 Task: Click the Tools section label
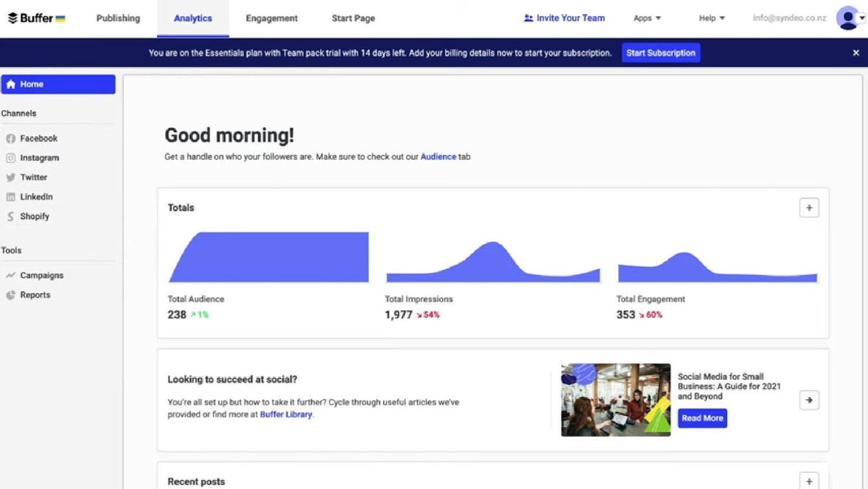[11, 250]
